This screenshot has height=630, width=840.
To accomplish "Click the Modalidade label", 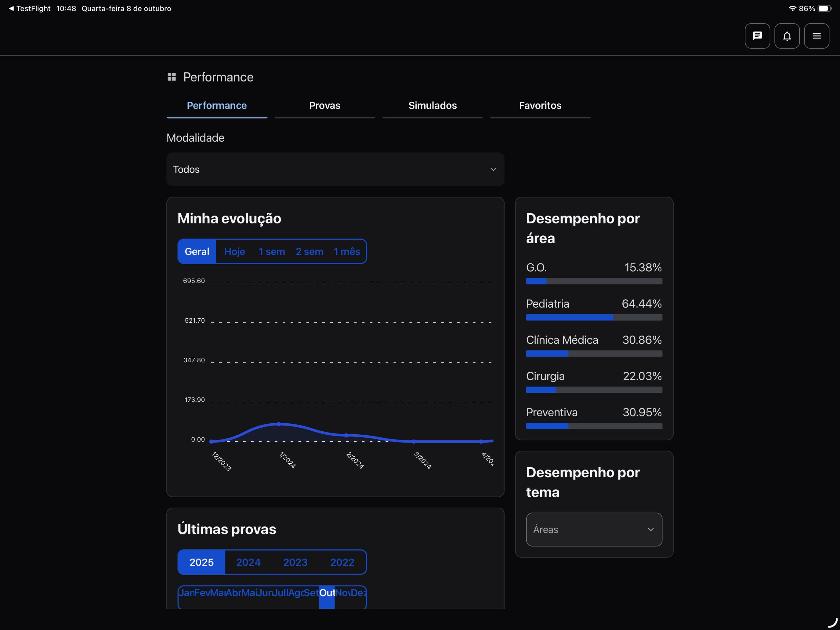I will point(196,138).
